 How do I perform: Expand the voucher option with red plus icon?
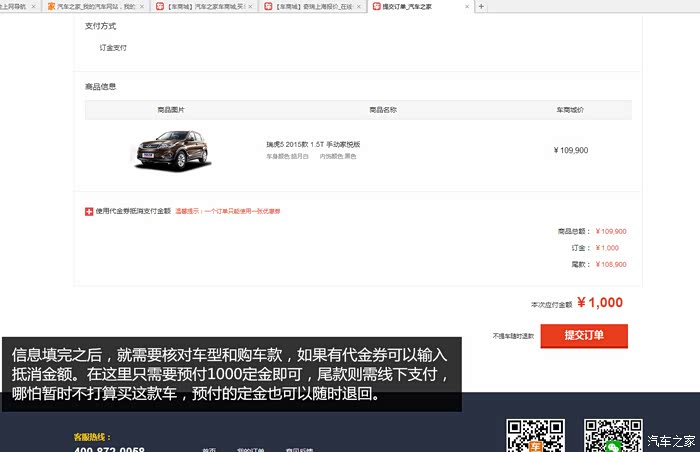(89, 211)
